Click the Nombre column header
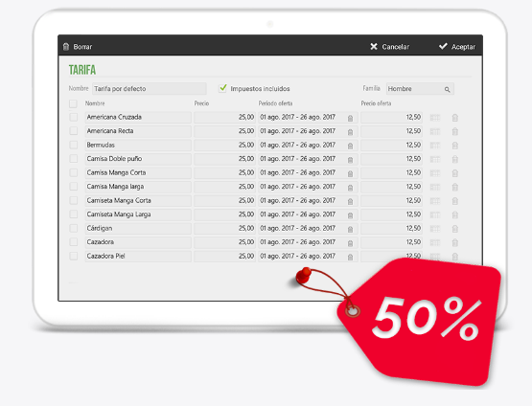Image resolution: width=532 pixels, height=406 pixels. tap(95, 103)
